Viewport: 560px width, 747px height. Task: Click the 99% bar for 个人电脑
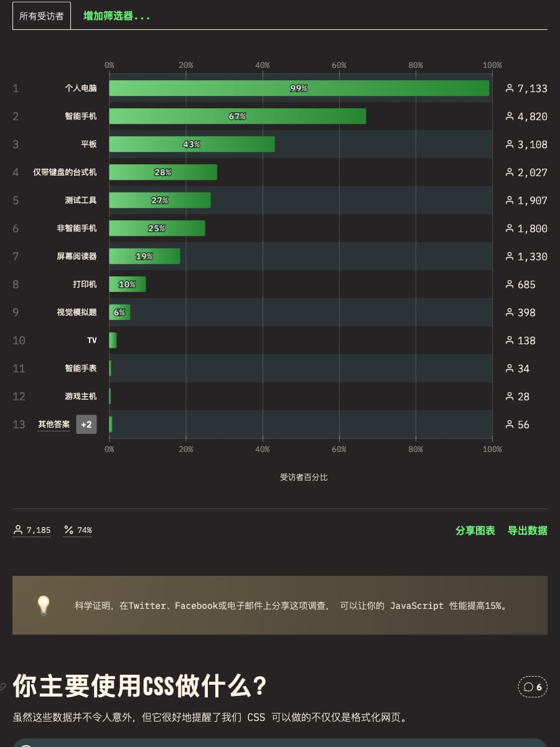(299, 88)
